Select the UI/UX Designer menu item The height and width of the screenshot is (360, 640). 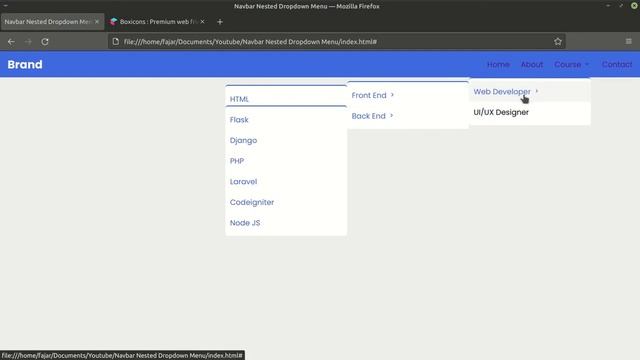click(530, 112)
